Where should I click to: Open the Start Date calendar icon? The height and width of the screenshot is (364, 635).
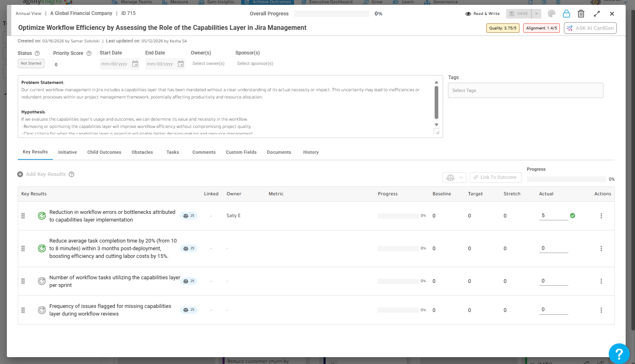tap(135, 64)
